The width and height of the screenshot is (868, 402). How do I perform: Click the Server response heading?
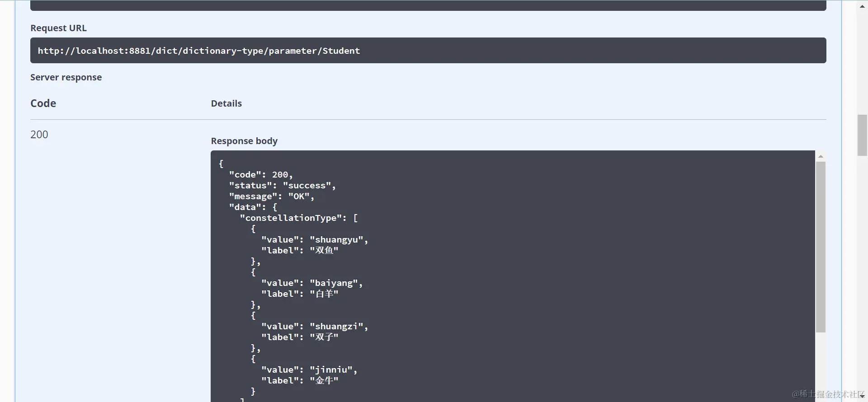click(x=66, y=77)
